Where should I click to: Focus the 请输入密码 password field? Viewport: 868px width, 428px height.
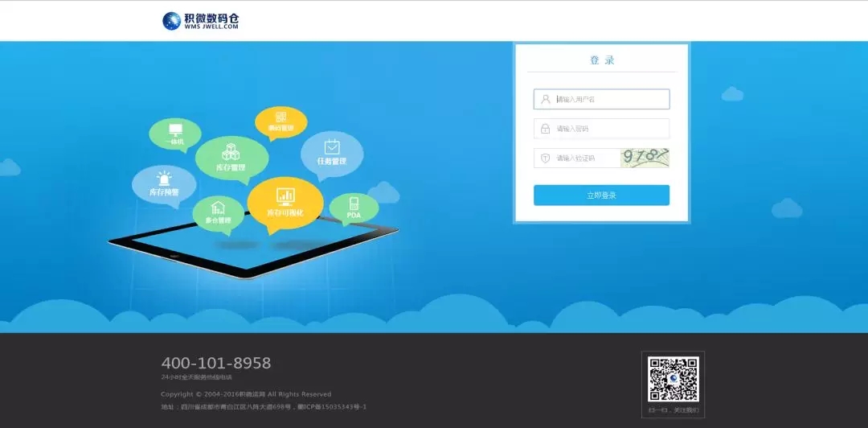[601, 129]
